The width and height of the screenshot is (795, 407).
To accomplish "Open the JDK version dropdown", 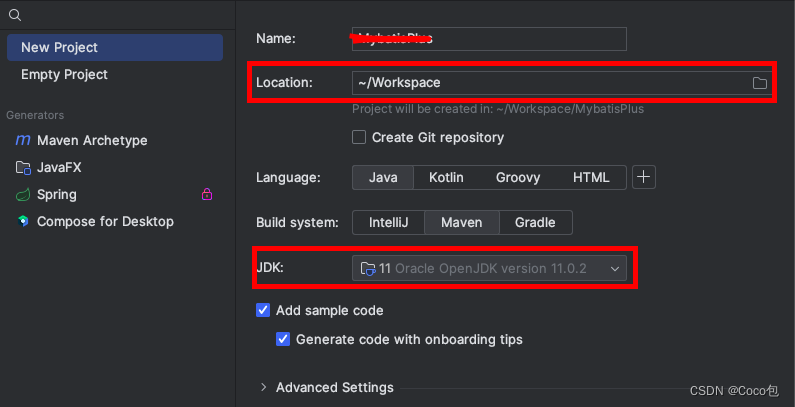I will pyautogui.click(x=489, y=268).
